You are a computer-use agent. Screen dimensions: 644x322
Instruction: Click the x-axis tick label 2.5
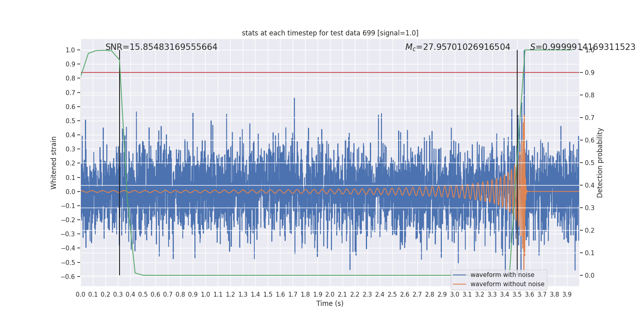click(392, 295)
